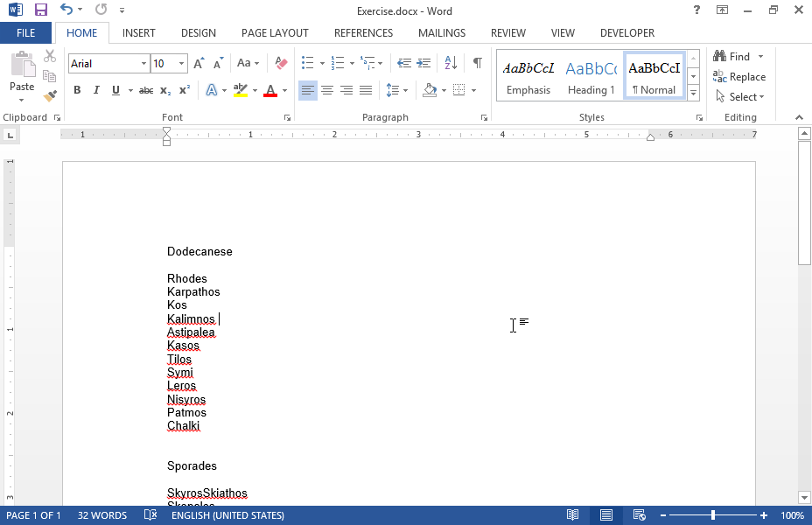812x525 pixels.
Task: Align the paragraph text right
Action: [x=346, y=91]
